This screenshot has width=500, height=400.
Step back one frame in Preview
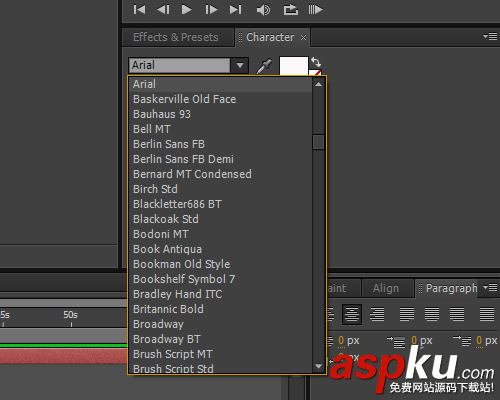(163, 9)
